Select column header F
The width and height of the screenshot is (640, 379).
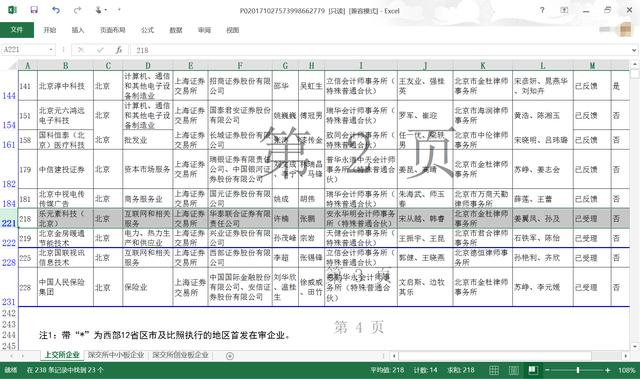(240, 65)
